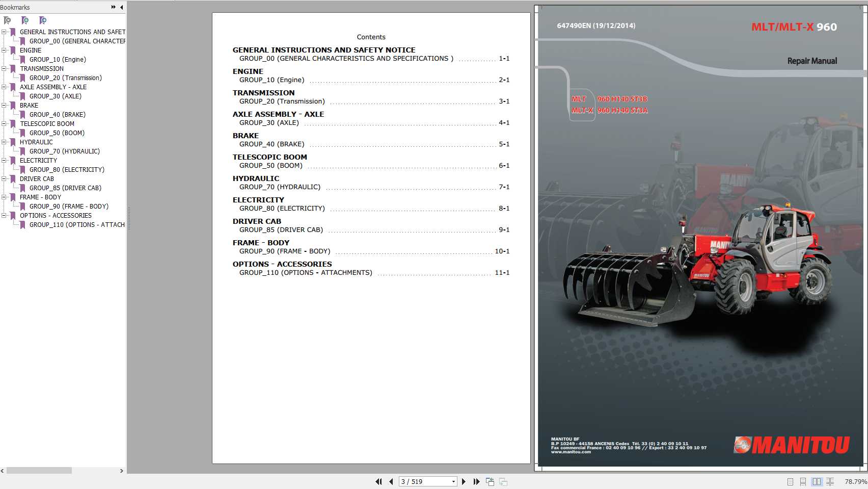
Task: Click the greyed next view icon
Action: (503, 481)
